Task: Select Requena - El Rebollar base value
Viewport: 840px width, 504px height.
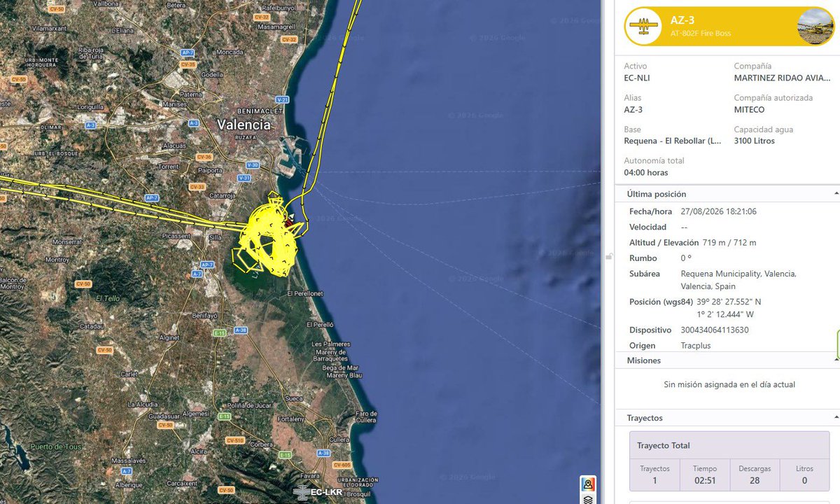Action: click(673, 141)
